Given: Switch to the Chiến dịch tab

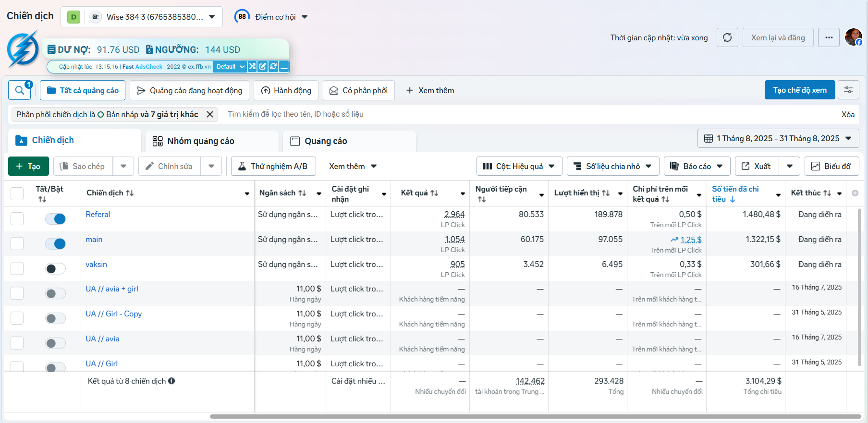Looking at the screenshot, I should (74, 140).
